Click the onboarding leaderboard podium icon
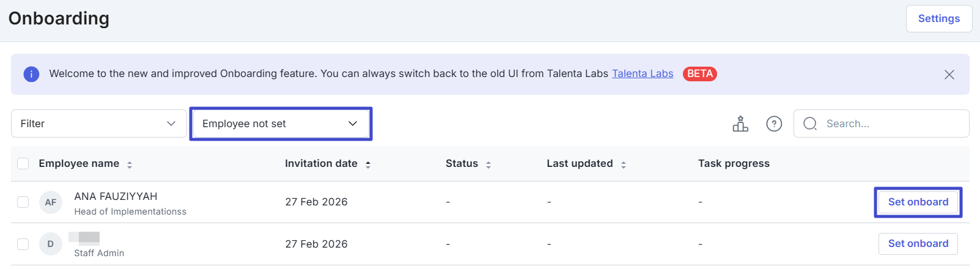980x269 pixels. click(740, 123)
